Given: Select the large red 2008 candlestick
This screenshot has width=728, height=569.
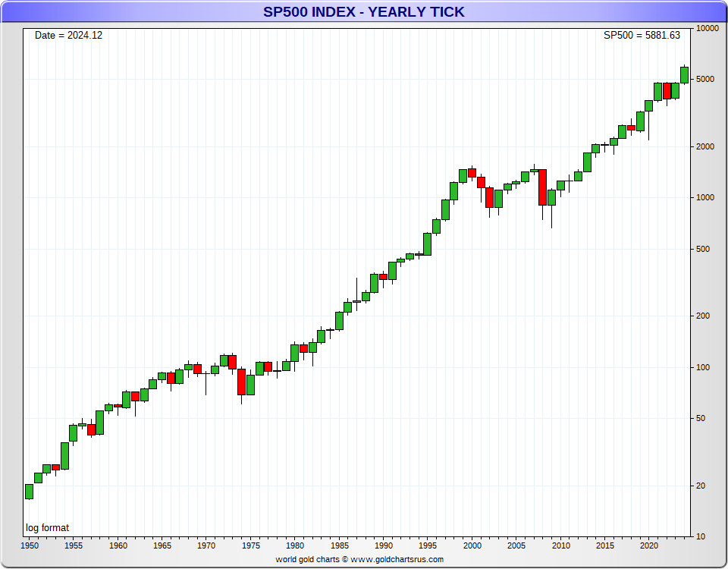Looking at the screenshot, I should [542, 187].
